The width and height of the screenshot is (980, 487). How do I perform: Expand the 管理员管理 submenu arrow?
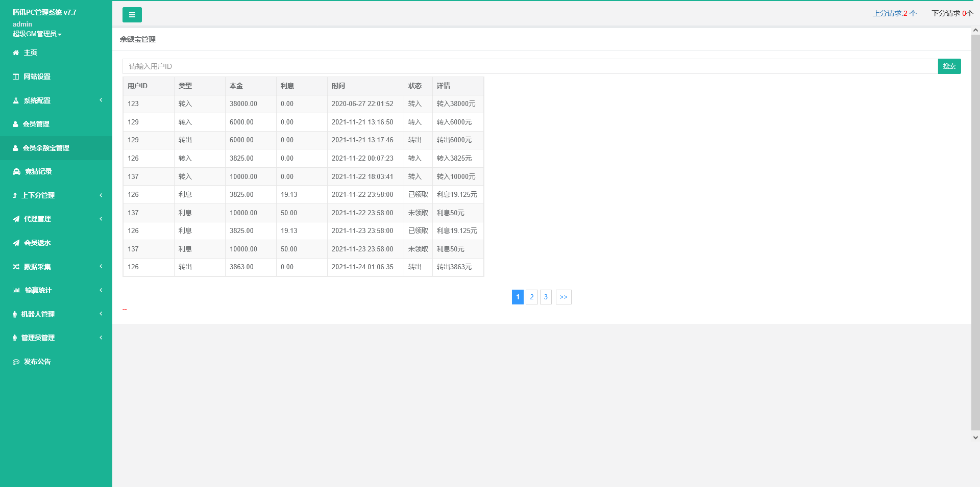(101, 338)
